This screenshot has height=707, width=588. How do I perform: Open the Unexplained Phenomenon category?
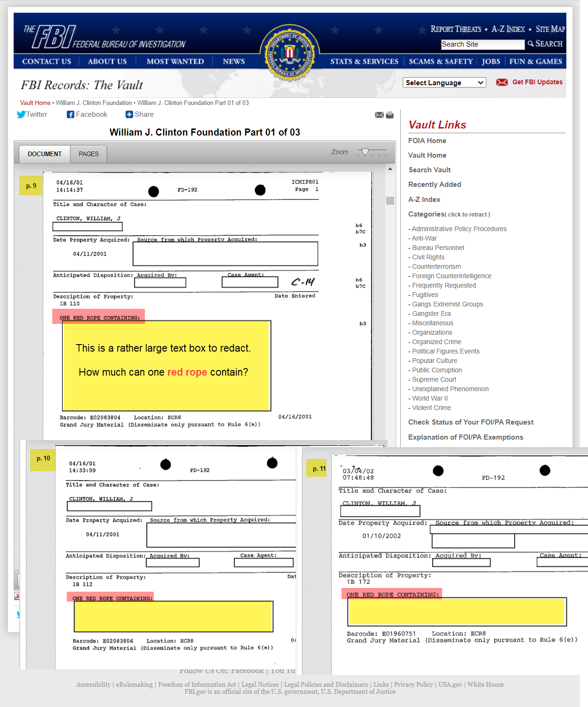click(450, 389)
